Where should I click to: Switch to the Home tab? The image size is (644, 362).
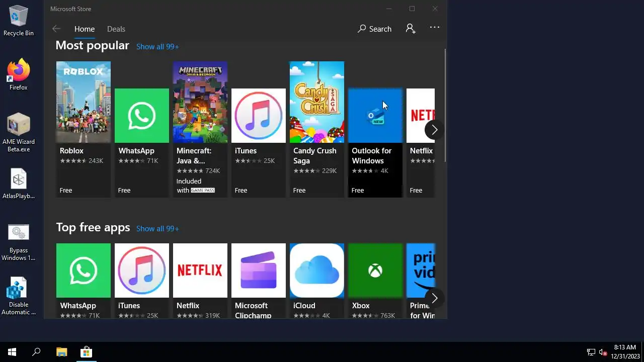click(85, 29)
